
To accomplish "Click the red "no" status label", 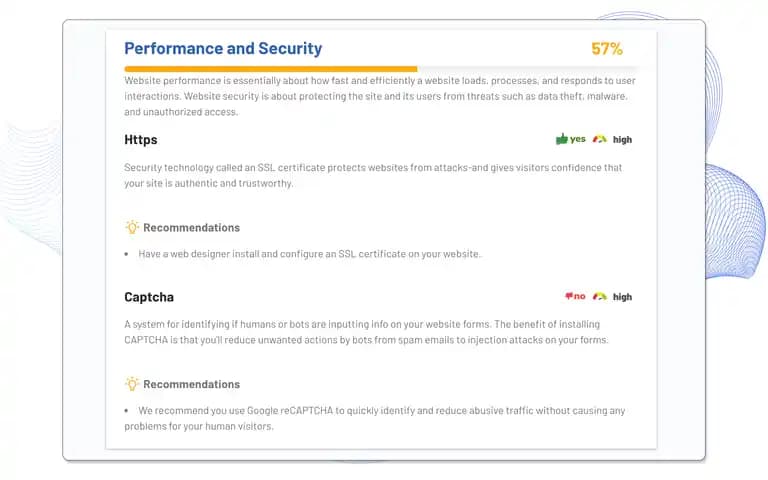I will [579, 296].
